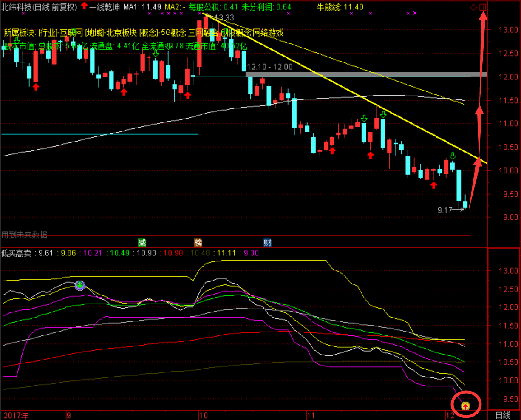Click the 榜 marker icon
The height and width of the screenshot is (420, 521).
(x=198, y=243)
